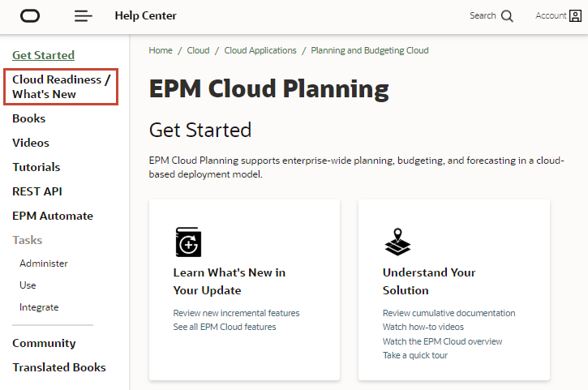Open Cloud Readiness / What's New

(x=61, y=87)
